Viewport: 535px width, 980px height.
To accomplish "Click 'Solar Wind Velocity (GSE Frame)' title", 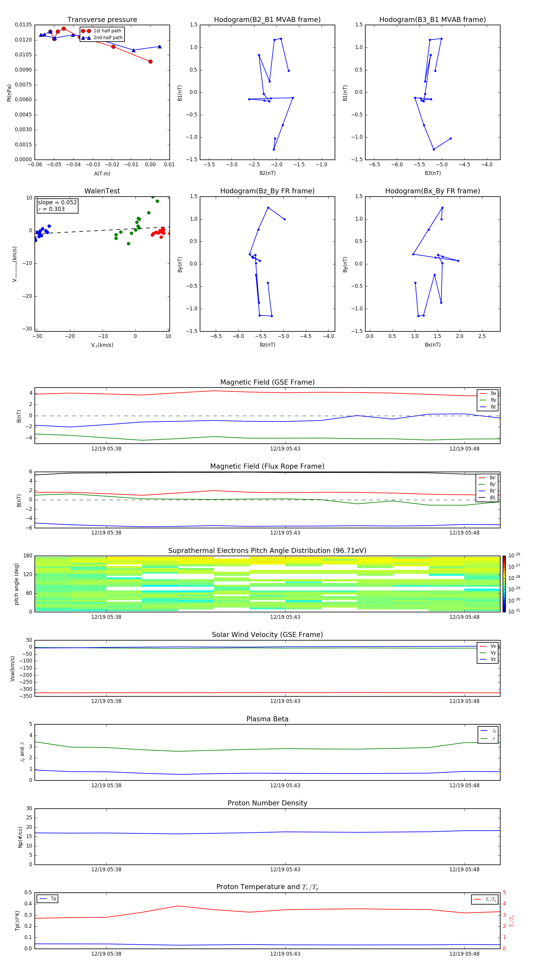I will click(x=267, y=635).
